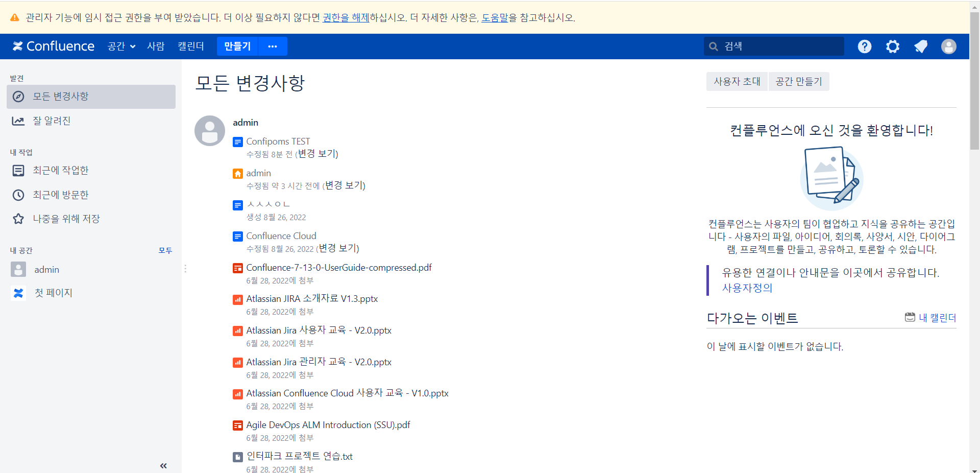
Task: Click the admin user name in the feed
Action: (x=246, y=123)
